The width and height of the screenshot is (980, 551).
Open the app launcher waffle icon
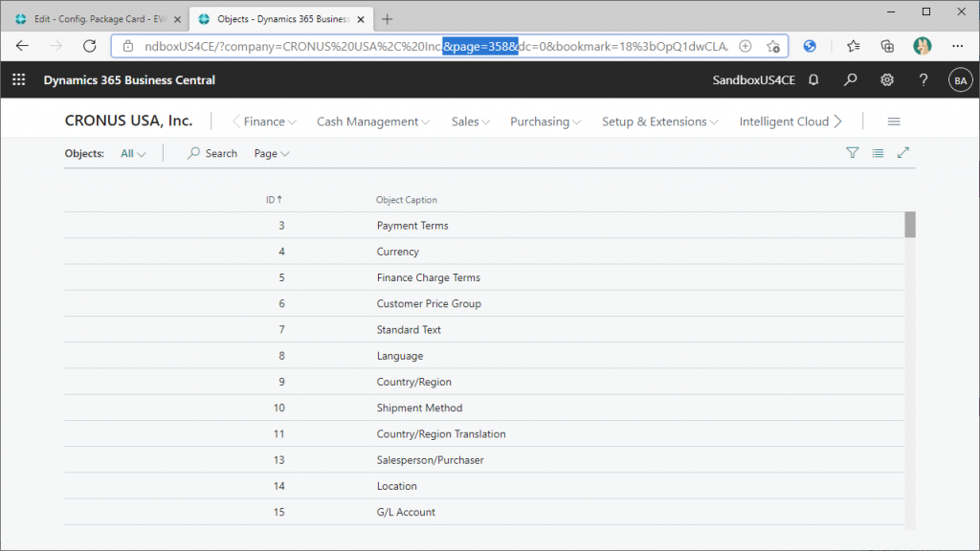pos(19,80)
